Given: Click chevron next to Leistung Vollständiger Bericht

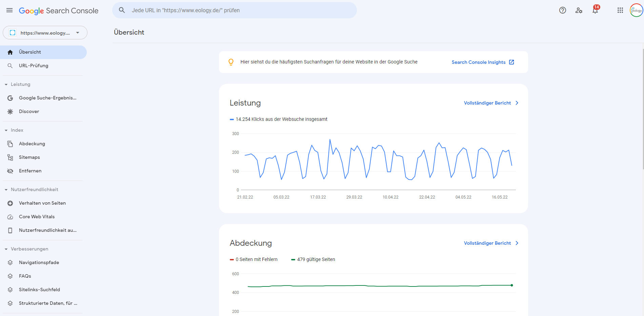Looking at the screenshot, I should click(x=517, y=103).
